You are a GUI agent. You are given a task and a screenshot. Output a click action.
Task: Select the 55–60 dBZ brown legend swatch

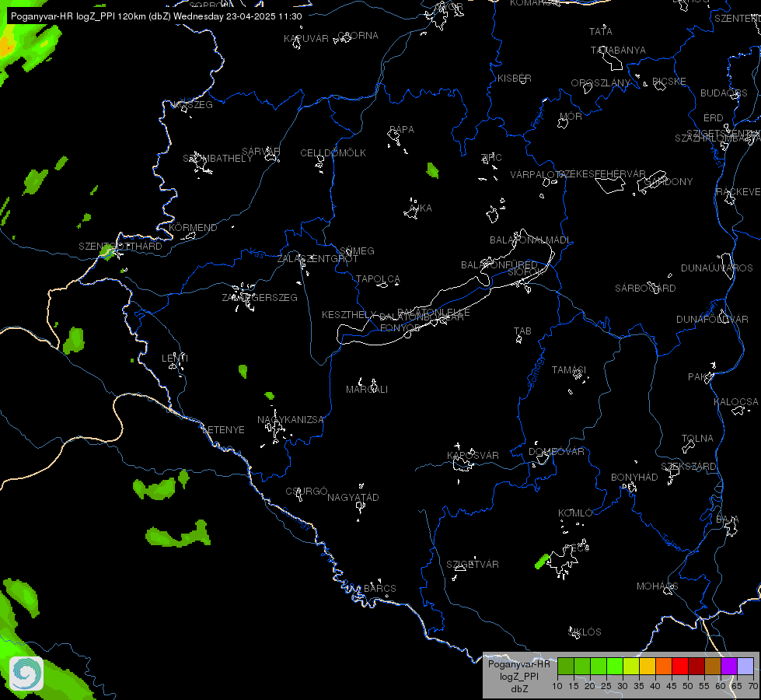pos(713,667)
